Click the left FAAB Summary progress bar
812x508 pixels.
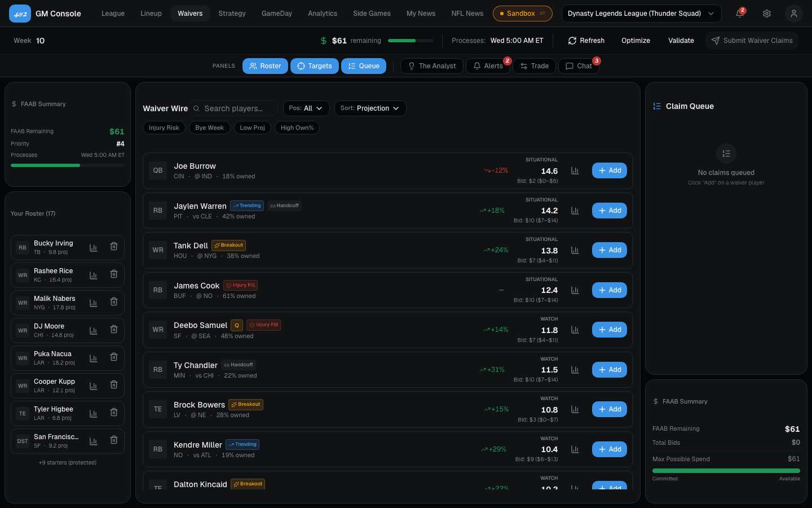point(68,165)
